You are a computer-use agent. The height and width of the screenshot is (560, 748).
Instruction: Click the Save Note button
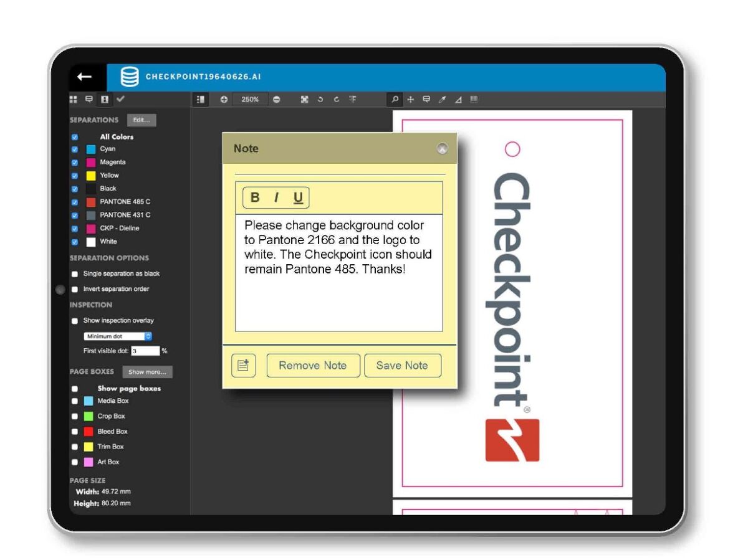pos(403,366)
